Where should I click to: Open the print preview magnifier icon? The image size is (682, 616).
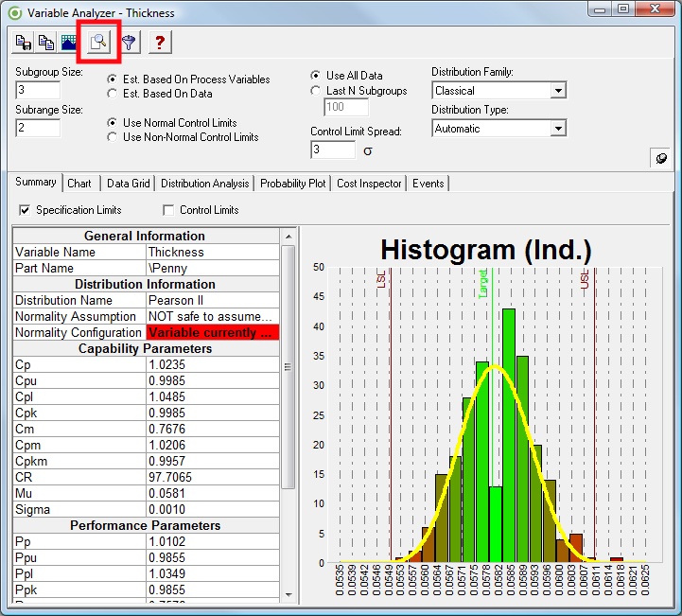coord(98,43)
